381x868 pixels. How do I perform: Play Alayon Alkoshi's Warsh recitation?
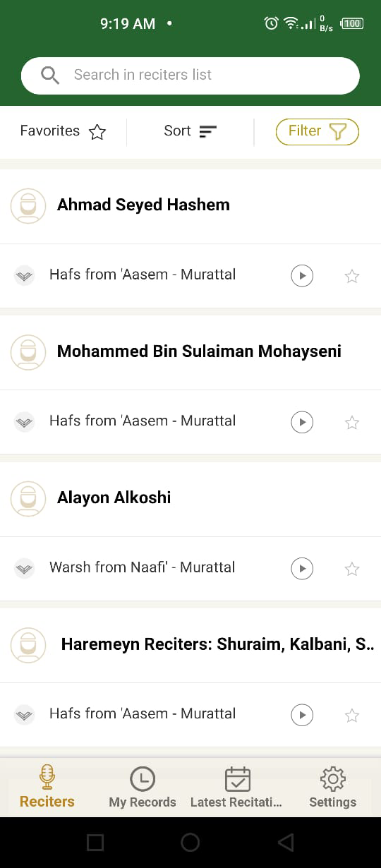click(x=302, y=569)
